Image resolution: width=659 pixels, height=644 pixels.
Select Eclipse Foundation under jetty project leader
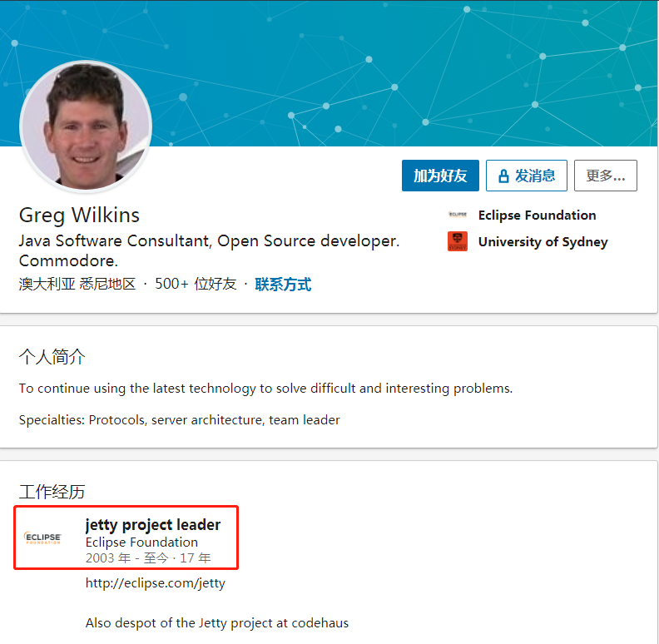pos(141,542)
